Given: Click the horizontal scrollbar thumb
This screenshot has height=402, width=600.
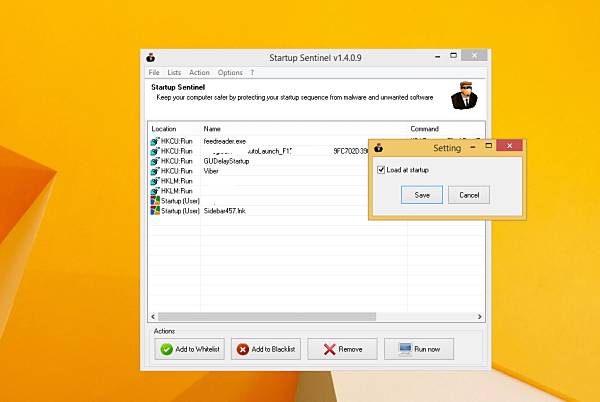Looking at the screenshot, I should 267,317.
